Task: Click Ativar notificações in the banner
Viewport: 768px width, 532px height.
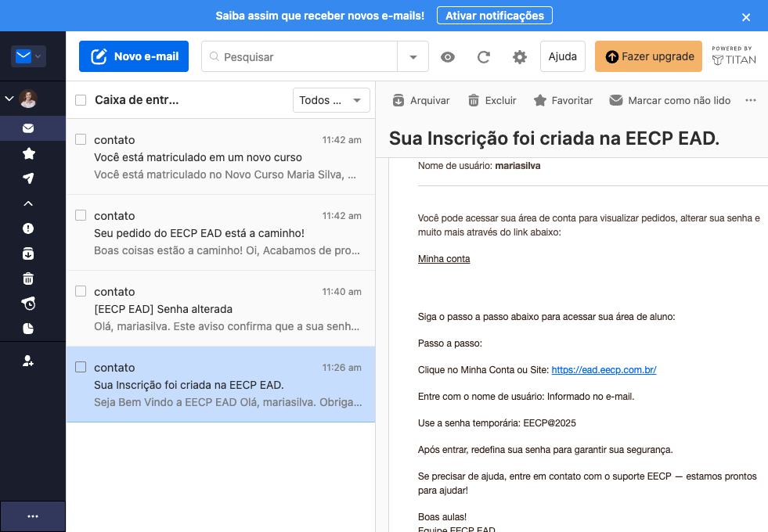Action: coord(495,16)
